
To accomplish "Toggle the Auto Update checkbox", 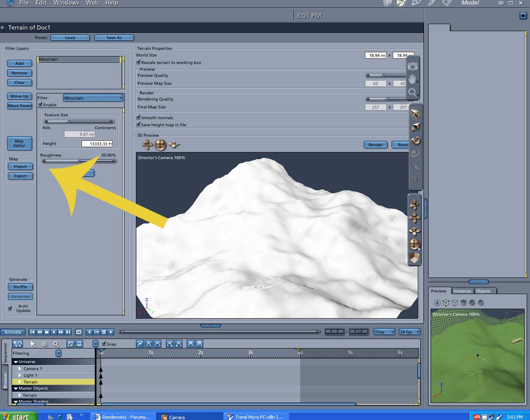I will (x=10, y=308).
